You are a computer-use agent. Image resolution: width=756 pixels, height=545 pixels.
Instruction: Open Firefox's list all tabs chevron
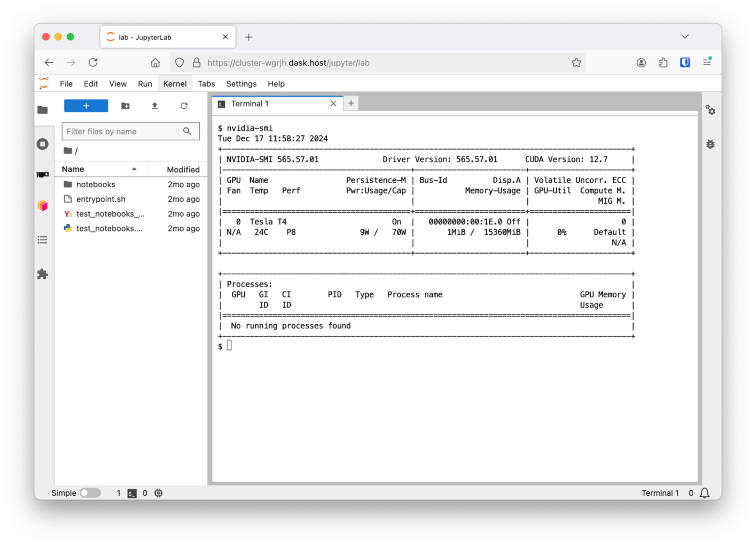click(x=685, y=36)
